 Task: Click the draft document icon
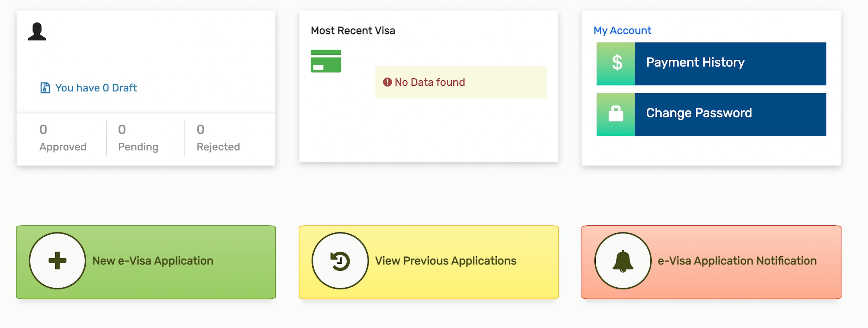[x=45, y=88]
